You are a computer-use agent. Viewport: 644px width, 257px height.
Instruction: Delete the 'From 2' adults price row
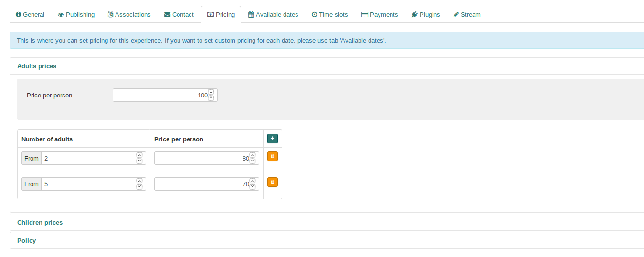(x=272, y=156)
